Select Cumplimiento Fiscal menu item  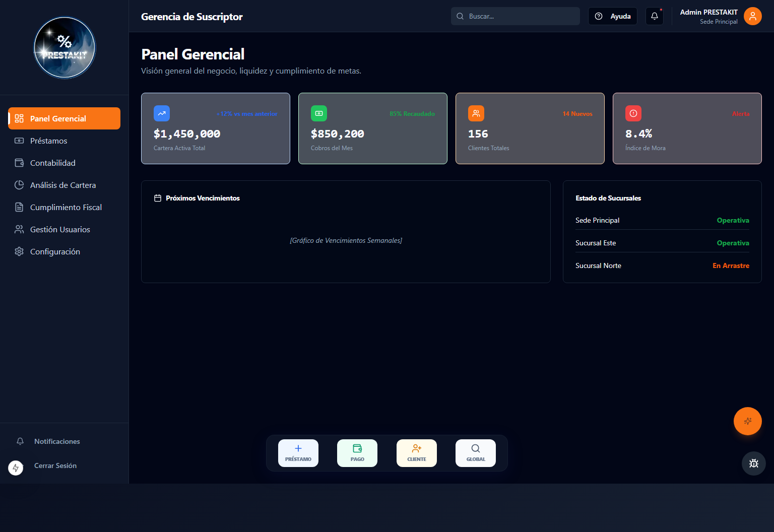tap(64, 207)
